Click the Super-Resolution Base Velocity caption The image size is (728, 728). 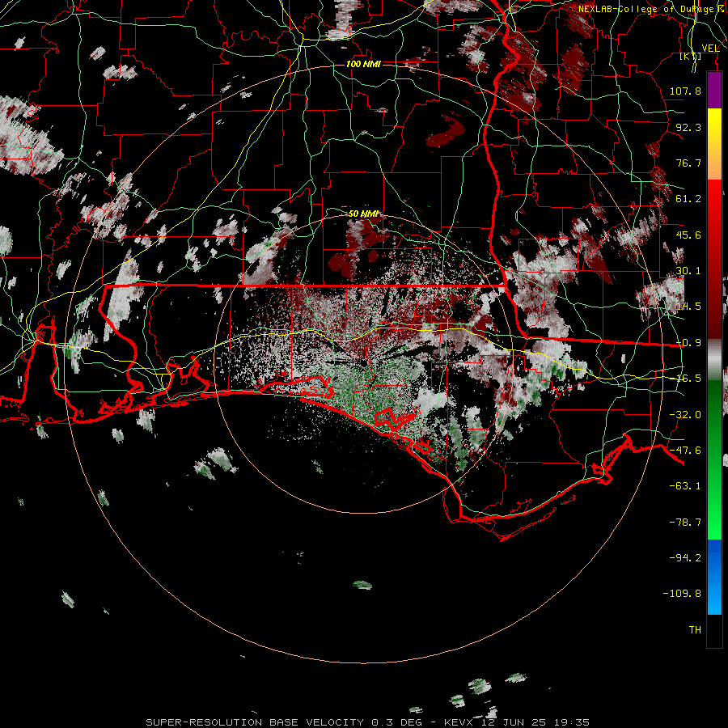[x=367, y=722]
